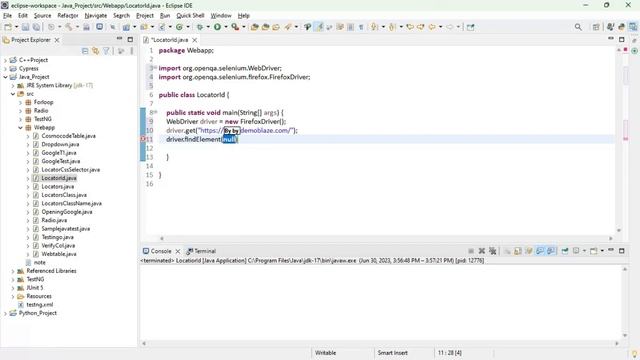Viewport: 640px width, 360px height.
Task: Click the Save All toolbar icon
Action: coord(36,27)
